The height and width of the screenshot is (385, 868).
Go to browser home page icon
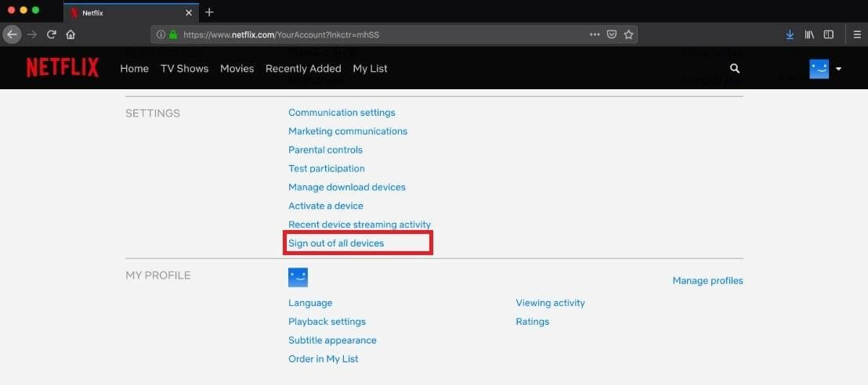pos(71,34)
